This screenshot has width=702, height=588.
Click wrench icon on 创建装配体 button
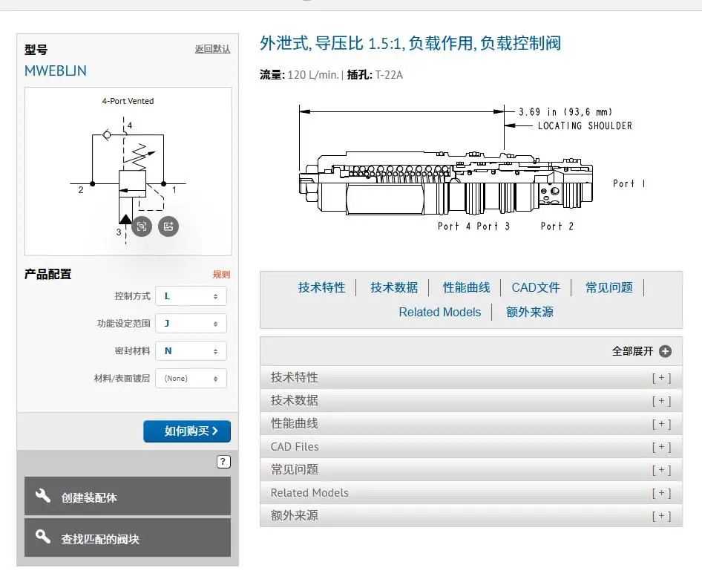pos(43,496)
